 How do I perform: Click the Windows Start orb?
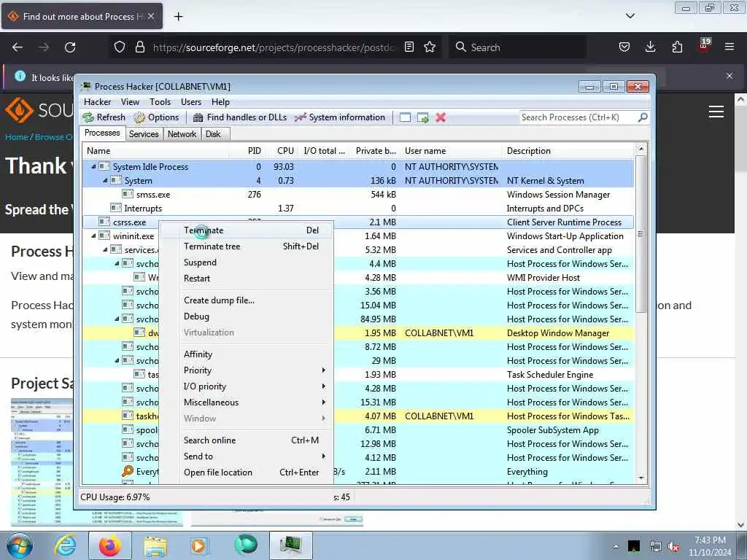(x=19, y=545)
